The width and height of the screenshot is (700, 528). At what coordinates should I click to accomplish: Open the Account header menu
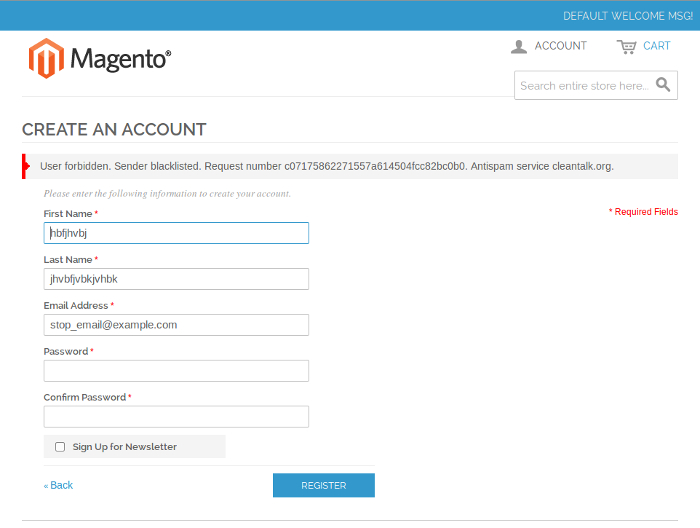coord(559,46)
